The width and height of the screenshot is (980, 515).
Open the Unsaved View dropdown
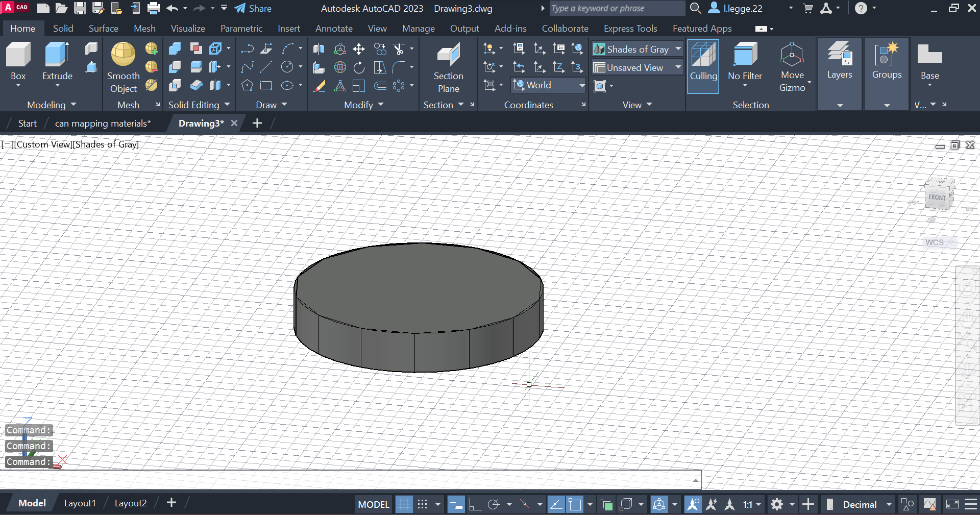[638, 67]
